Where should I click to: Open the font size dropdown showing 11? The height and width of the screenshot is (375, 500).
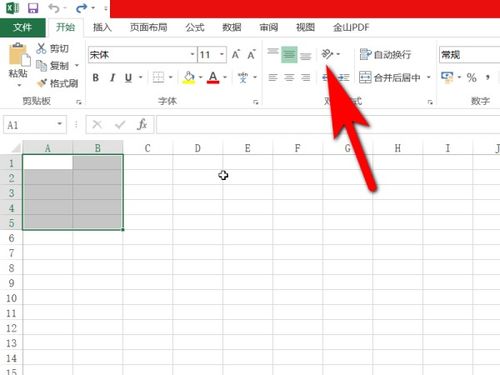coord(222,54)
